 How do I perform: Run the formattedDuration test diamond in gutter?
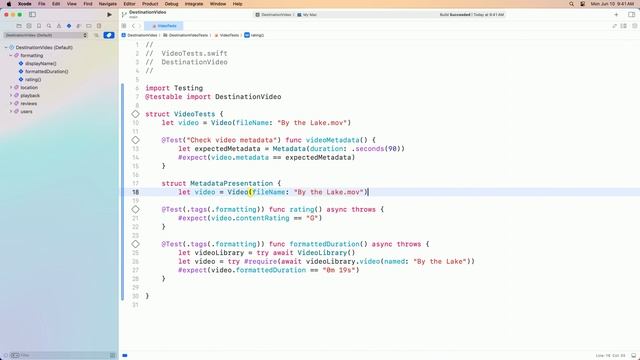(136, 244)
